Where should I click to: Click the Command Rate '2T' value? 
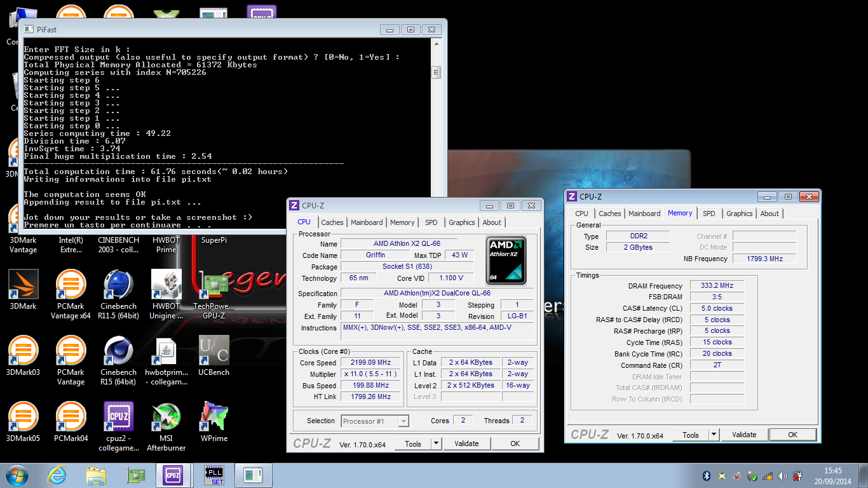[717, 365]
